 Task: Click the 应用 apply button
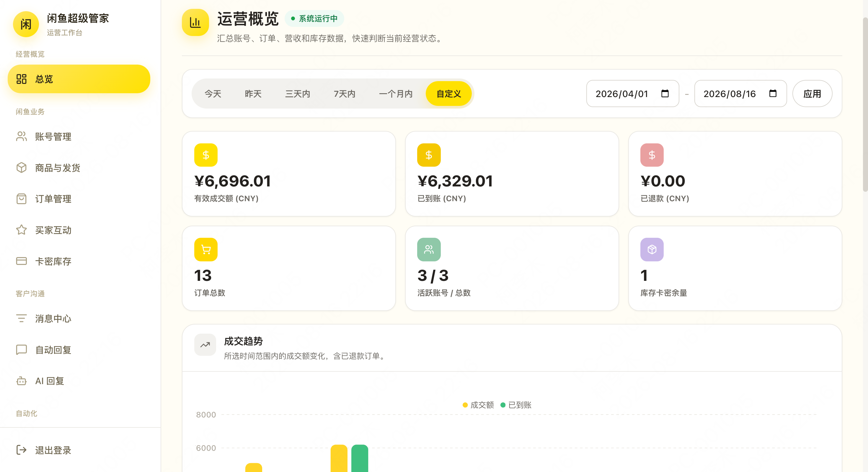coord(812,94)
